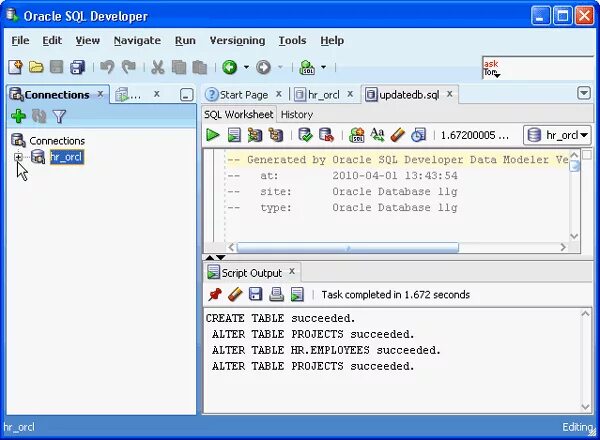
Task: Open the Navigate menu
Action: (137, 40)
